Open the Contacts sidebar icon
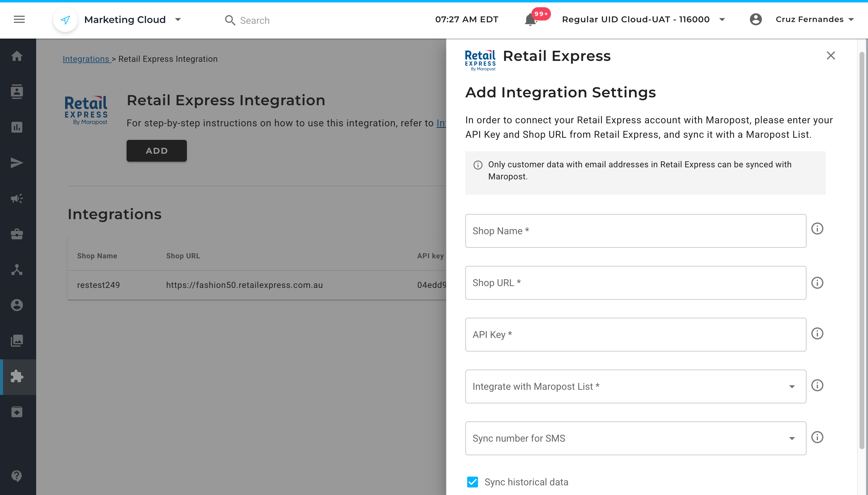This screenshot has height=495, width=868. pyautogui.click(x=17, y=91)
